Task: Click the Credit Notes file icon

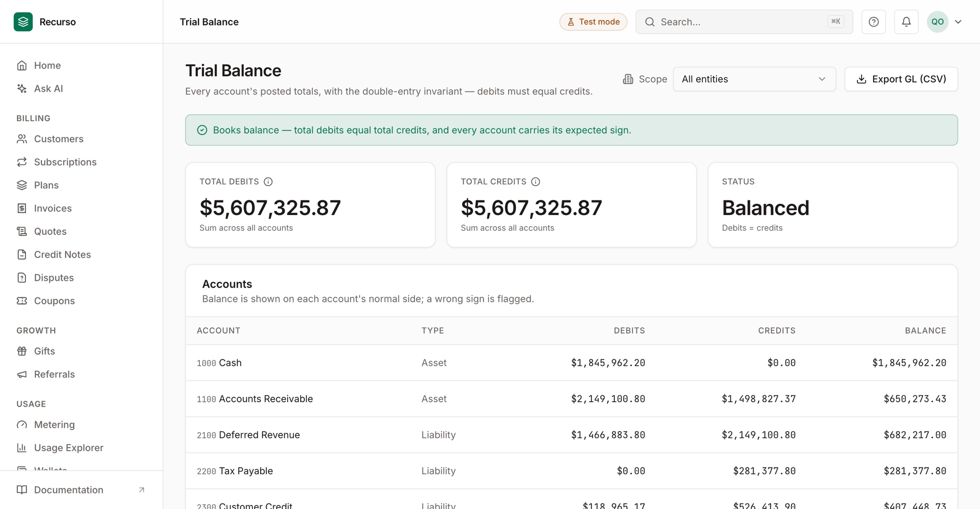Action: tap(22, 255)
